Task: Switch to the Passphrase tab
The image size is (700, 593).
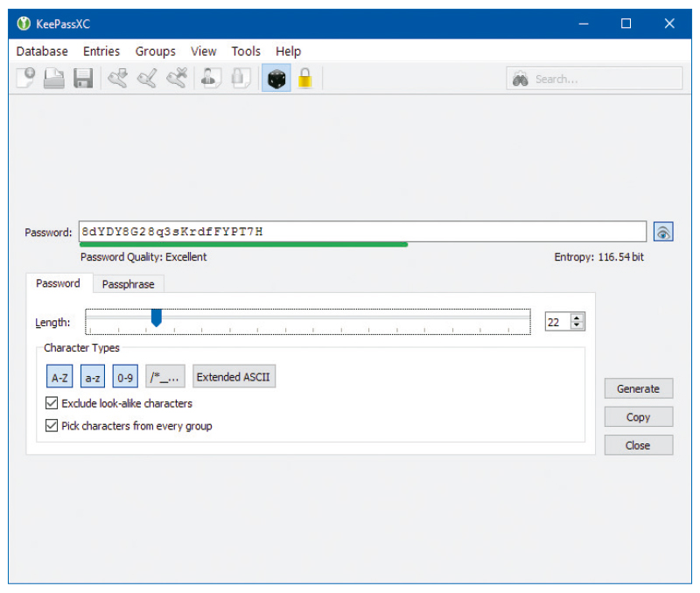Action: (x=128, y=284)
